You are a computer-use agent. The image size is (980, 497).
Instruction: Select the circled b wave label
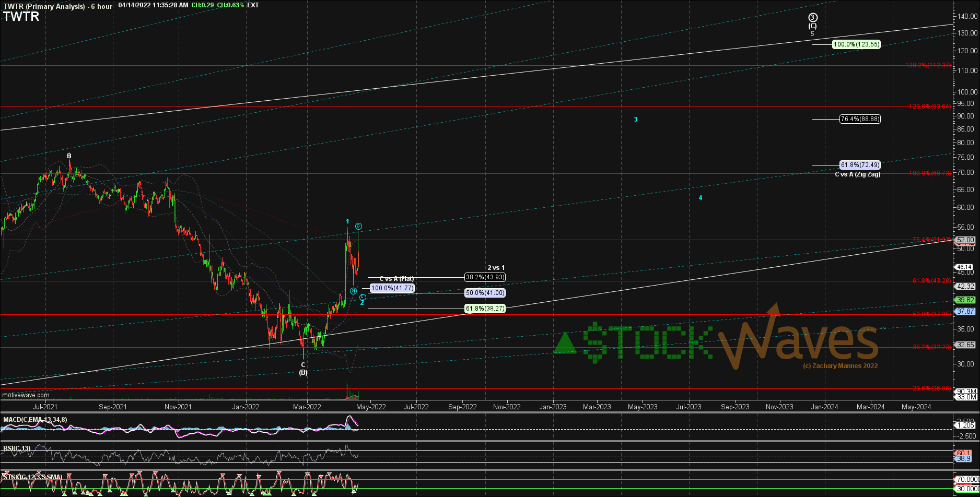358,226
